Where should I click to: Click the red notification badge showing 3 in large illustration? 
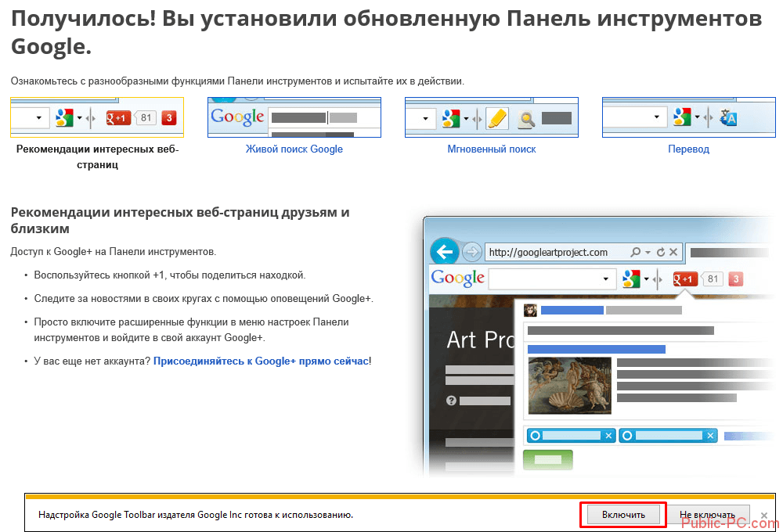pyautogui.click(x=735, y=279)
